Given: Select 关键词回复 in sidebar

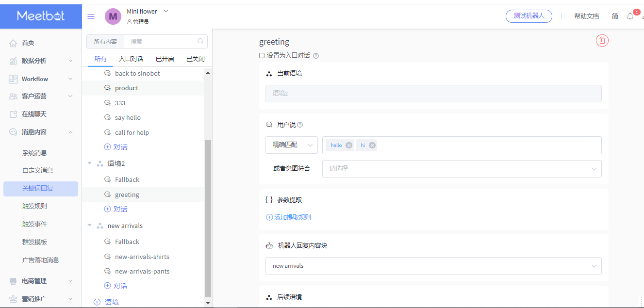Looking at the screenshot, I should 41,189.
